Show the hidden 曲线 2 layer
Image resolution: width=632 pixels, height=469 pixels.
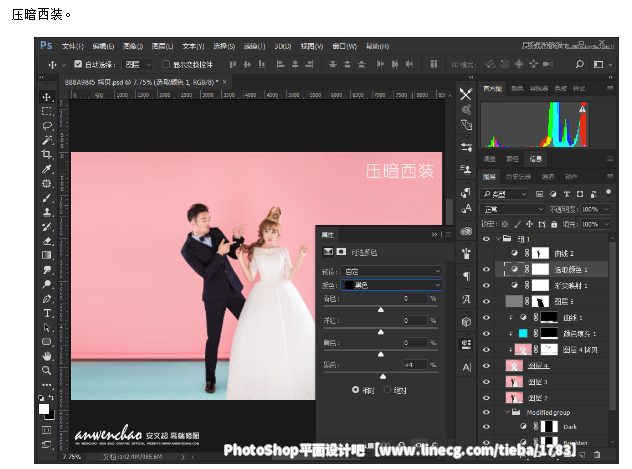click(486, 253)
